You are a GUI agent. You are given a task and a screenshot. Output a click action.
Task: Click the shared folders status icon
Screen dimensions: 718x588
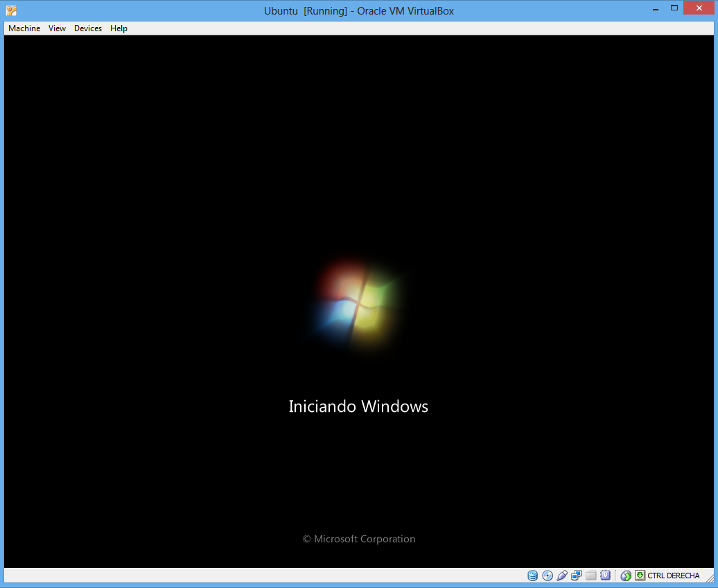click(591, 576)
